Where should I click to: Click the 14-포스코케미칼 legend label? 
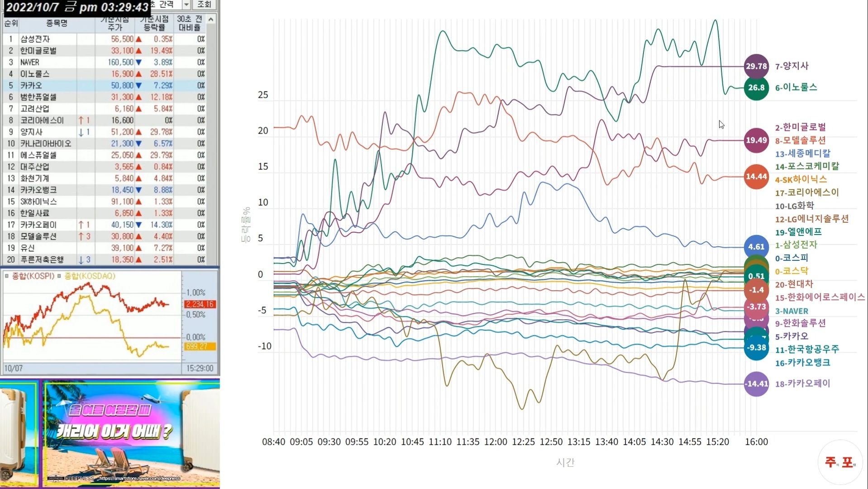tap(807, 166)
